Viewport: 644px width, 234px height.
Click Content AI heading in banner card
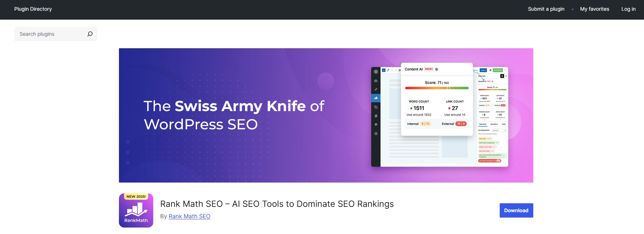[414, 69]
